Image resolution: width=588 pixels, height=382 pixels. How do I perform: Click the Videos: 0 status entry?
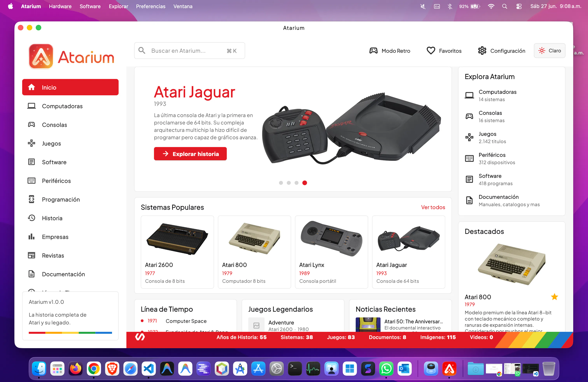(x=481, y=337)
